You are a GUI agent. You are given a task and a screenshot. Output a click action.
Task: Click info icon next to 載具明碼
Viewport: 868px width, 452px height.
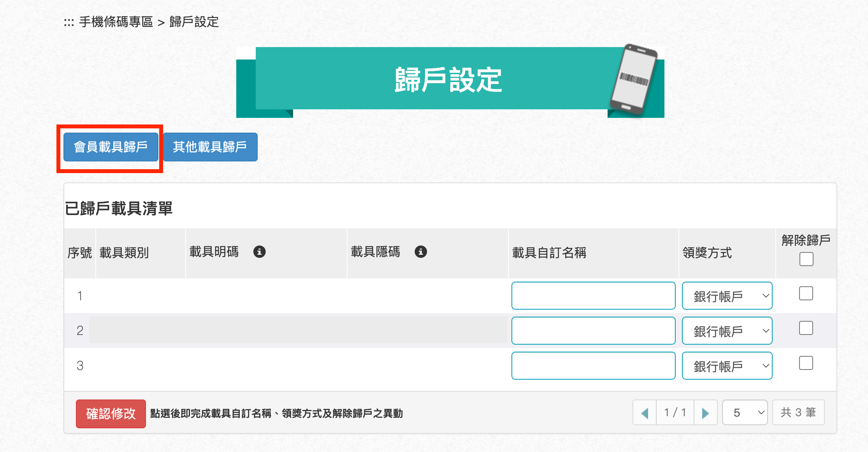click(x=259, y=252)
